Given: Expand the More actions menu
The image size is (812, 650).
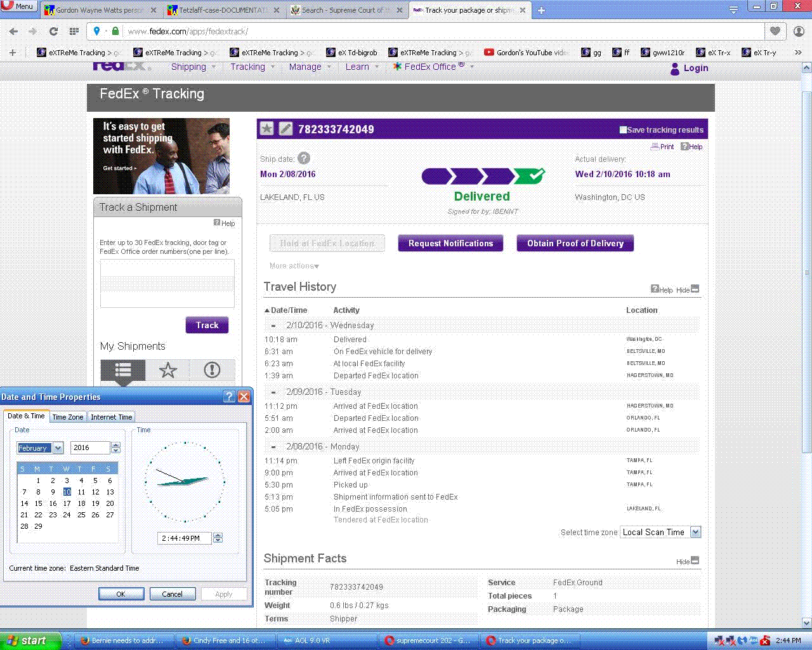Looking at the screenshot, I should click(x=294, y=266).
